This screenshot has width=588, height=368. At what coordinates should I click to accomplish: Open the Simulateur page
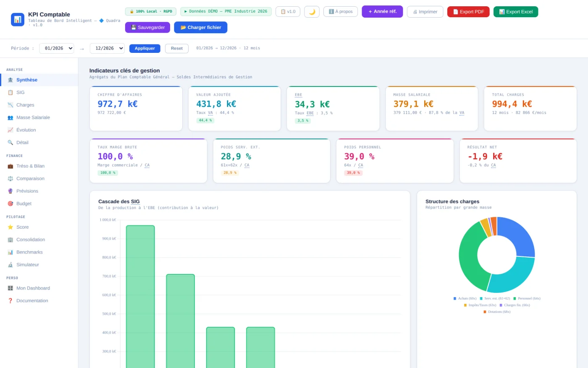pos(39,265)
